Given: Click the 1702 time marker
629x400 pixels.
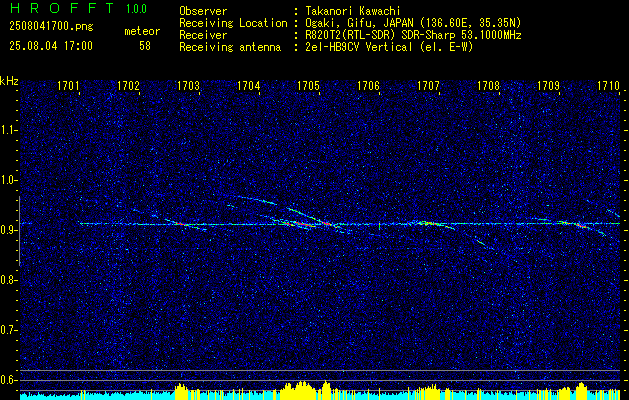Looking at the screenshot, I should (x=128, y=85).
